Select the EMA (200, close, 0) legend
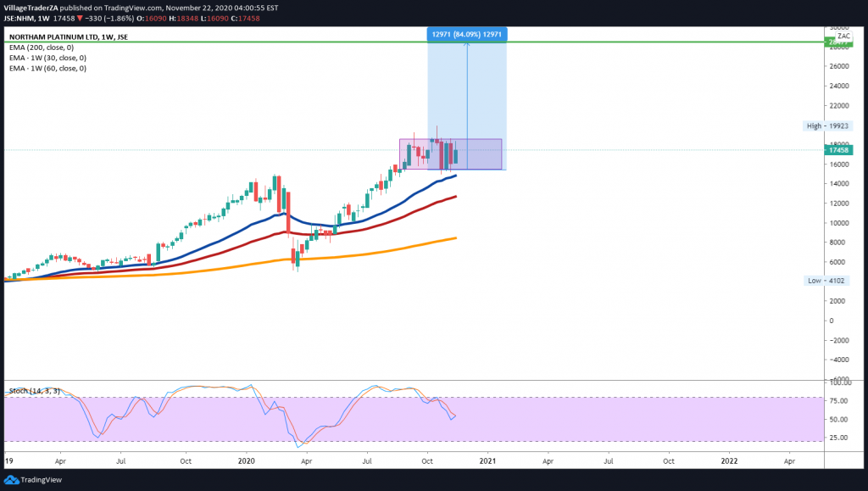The width and height of the screenshot is (868, 491). [x=41, y=47]
